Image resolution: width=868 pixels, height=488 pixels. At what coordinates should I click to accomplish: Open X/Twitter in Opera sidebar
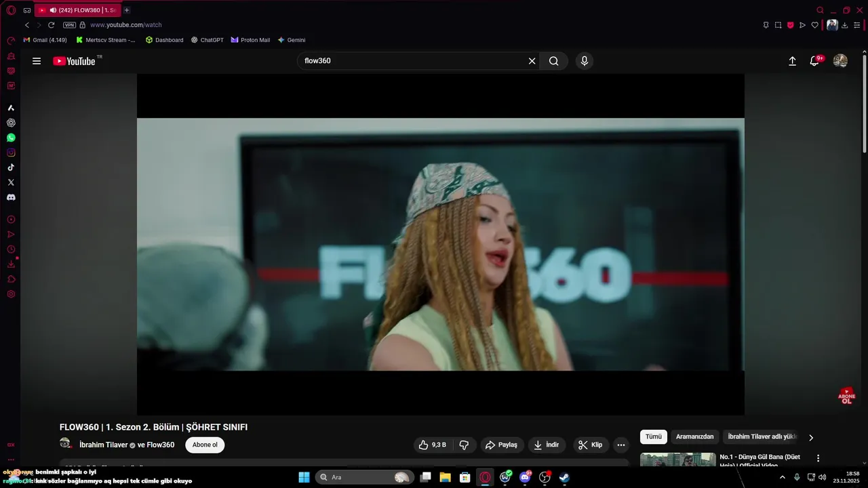coord(11,182)
